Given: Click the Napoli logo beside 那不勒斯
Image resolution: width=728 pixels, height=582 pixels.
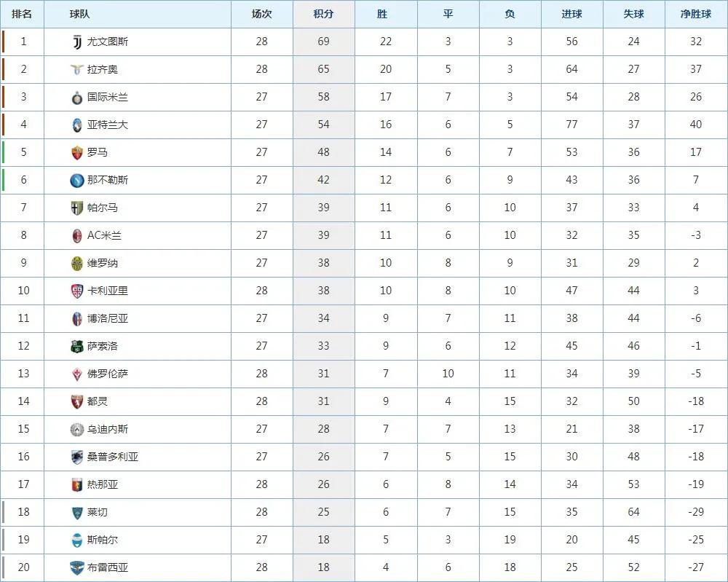Looking at the screenshot, I should coord(76,180).
